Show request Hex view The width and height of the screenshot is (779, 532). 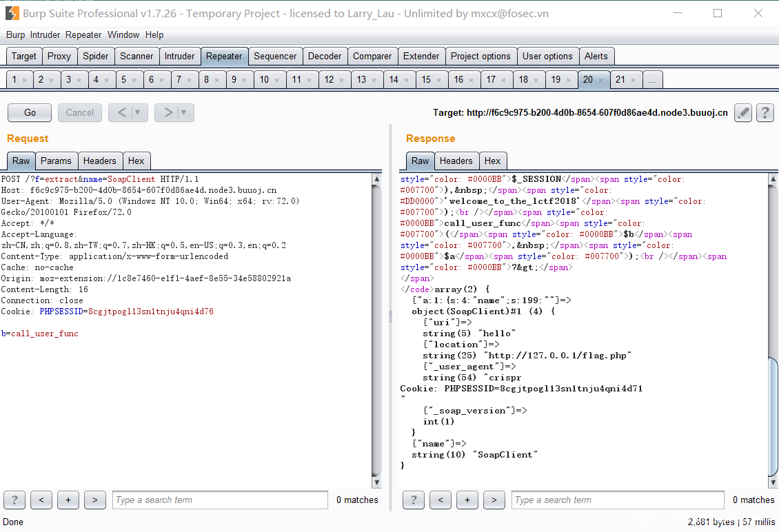point(136,161)
